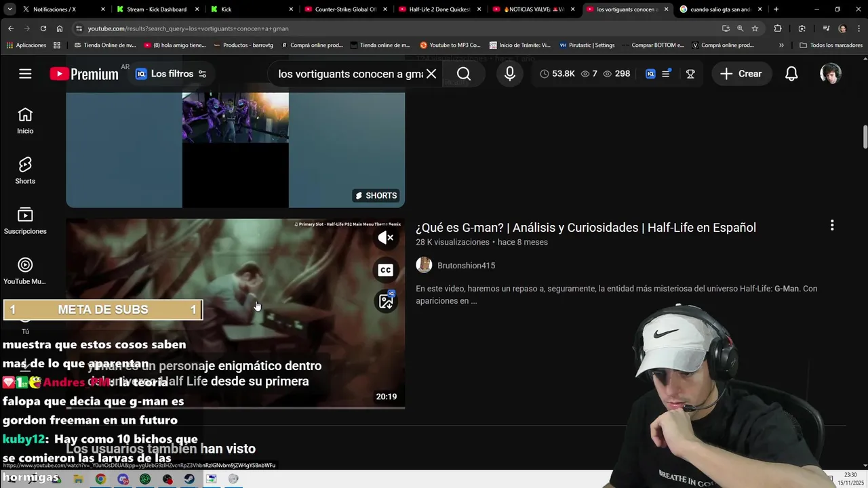Click the trophy icon in header
Image resolution: width=868 pixels, height=488 pixels.
690,74
